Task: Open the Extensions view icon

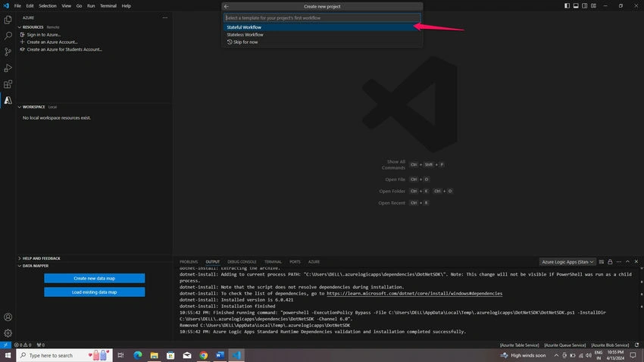Action: (x=8, y=84)
